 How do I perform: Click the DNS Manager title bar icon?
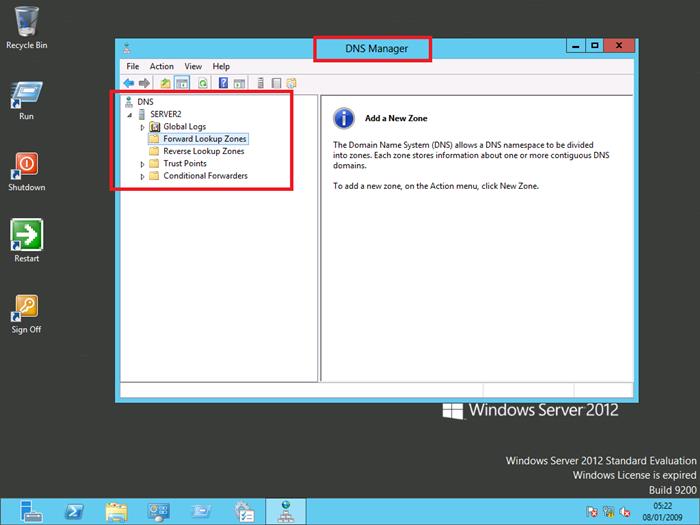click(127, 48)
